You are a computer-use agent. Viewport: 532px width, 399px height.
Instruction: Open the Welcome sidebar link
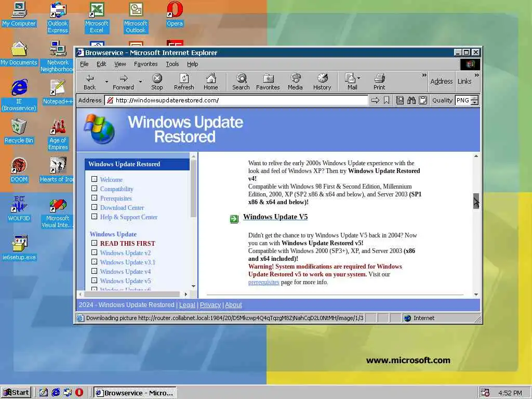pyautogui.click(x=111, y=179)
